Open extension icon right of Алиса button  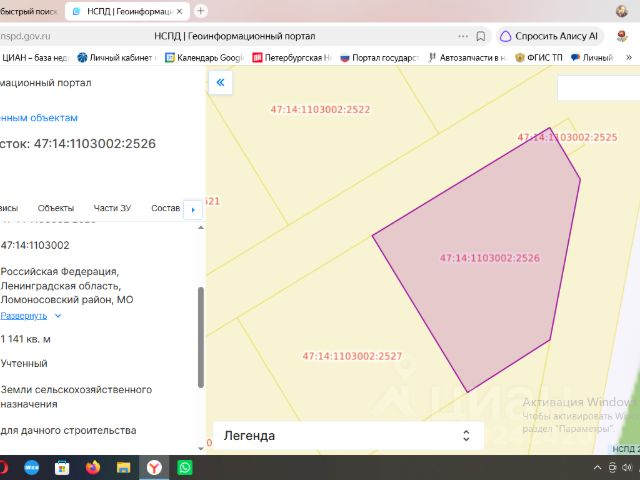622,36
